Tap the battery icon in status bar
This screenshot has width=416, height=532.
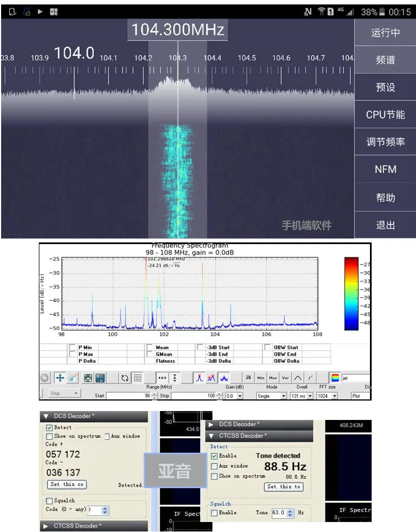coord(382,12)
